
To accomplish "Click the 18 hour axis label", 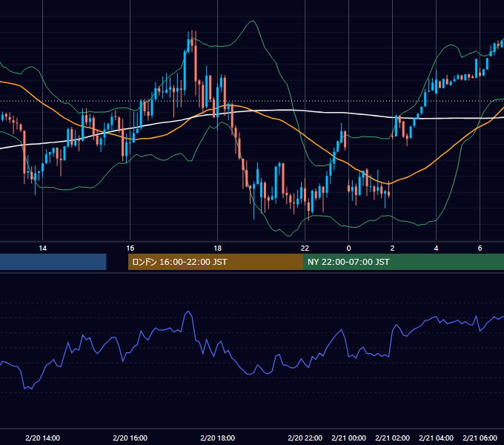I will pos(218,248).
